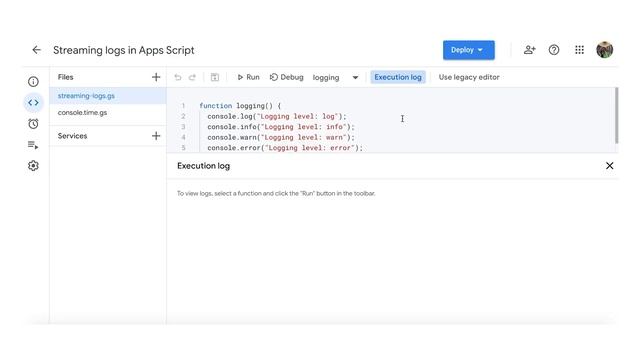Open Project Settings gear icon
Image resolution: width=640 pixels, height=360 pixels.
point(33,166)
